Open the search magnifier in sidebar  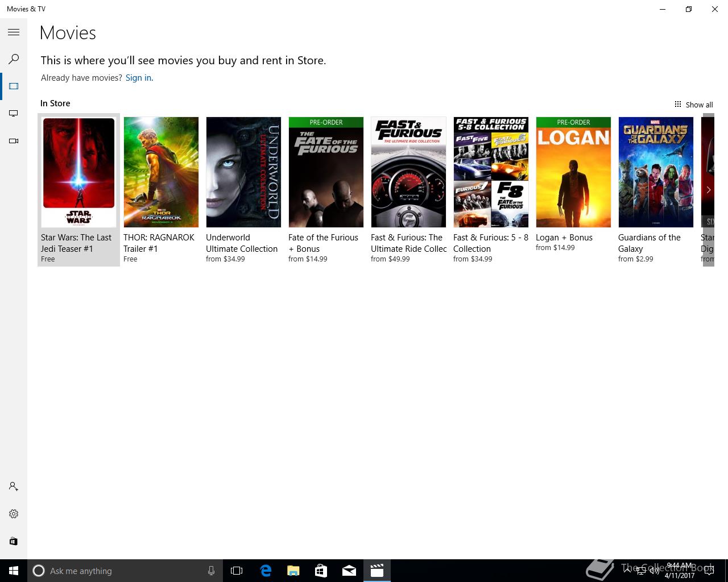(14, 59)
